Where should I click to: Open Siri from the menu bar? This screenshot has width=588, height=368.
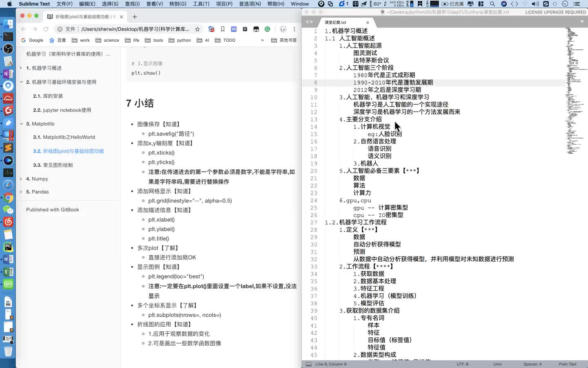point(504,4)
